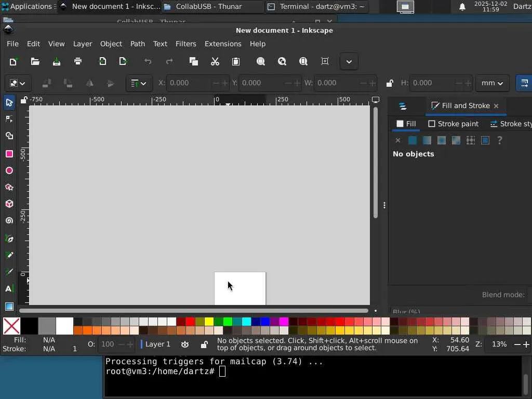Pick the black palette swatch
Screen dimensions: 532x399
click(30, 326)
